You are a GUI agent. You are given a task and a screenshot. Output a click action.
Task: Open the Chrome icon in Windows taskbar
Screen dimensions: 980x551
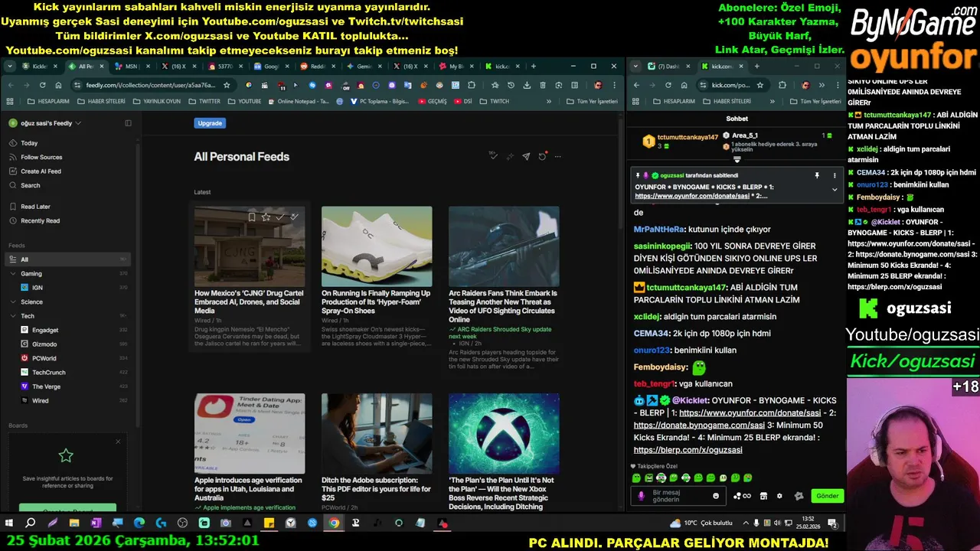pyautogui.click(x=334, y=523)
